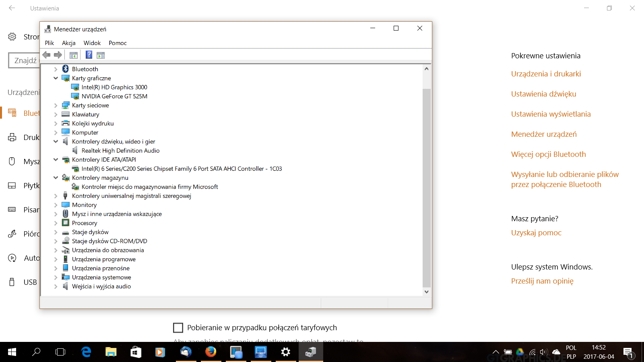This screenshot has width=644, height=362.
Task: Click the Settings window back arrow
Action: (12, 8)
